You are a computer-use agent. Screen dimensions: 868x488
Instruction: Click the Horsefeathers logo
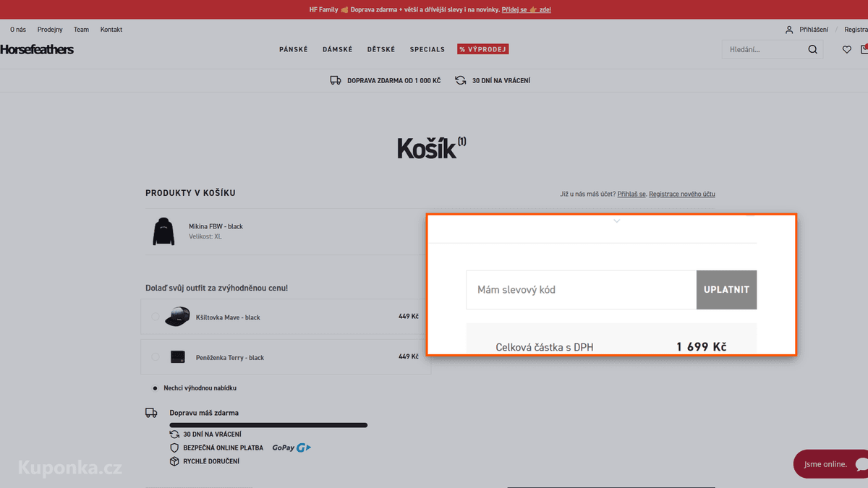point(37,49)
